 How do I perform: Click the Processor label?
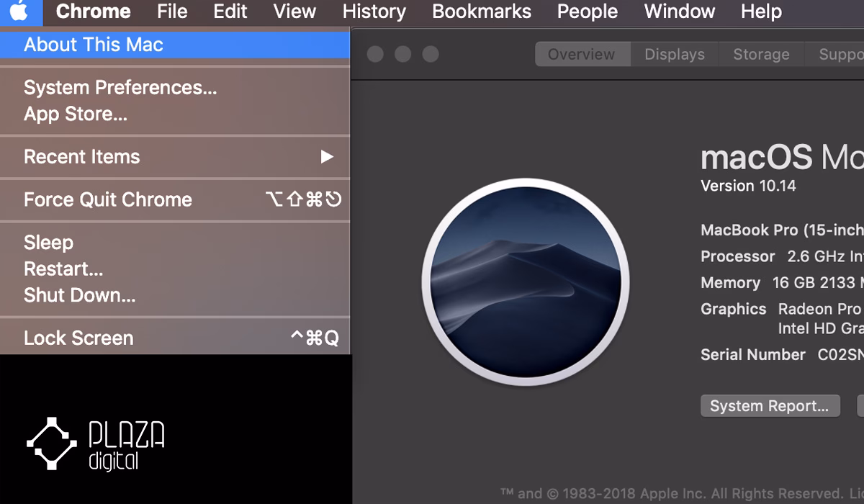[x=738, y=256]
